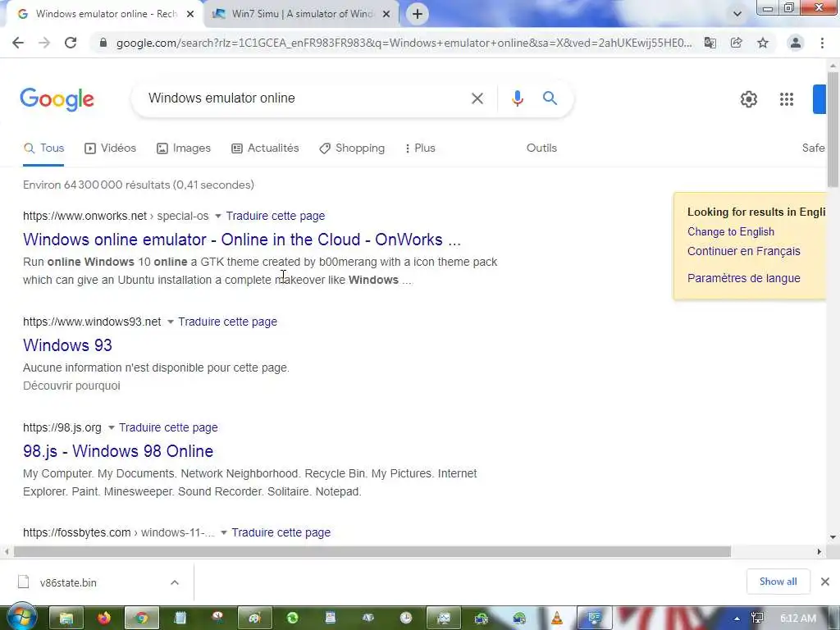
Task: Click Show all downloads
Action: click(x=778, y=582)
